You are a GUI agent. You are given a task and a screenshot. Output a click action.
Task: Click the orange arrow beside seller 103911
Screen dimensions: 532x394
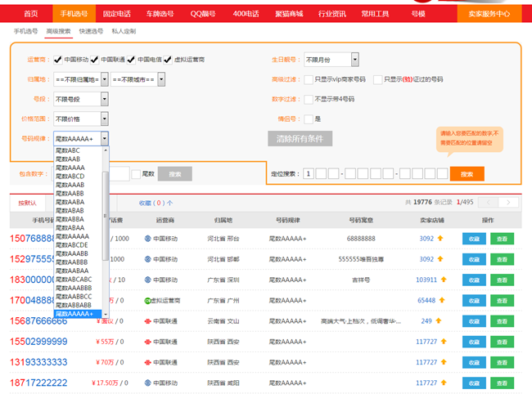click(x=444, y=280)
